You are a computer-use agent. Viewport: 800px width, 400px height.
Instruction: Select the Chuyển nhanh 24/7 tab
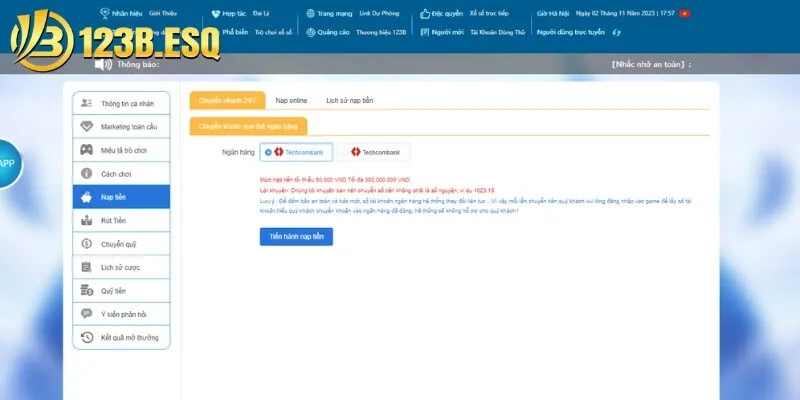tap(226, 101)
